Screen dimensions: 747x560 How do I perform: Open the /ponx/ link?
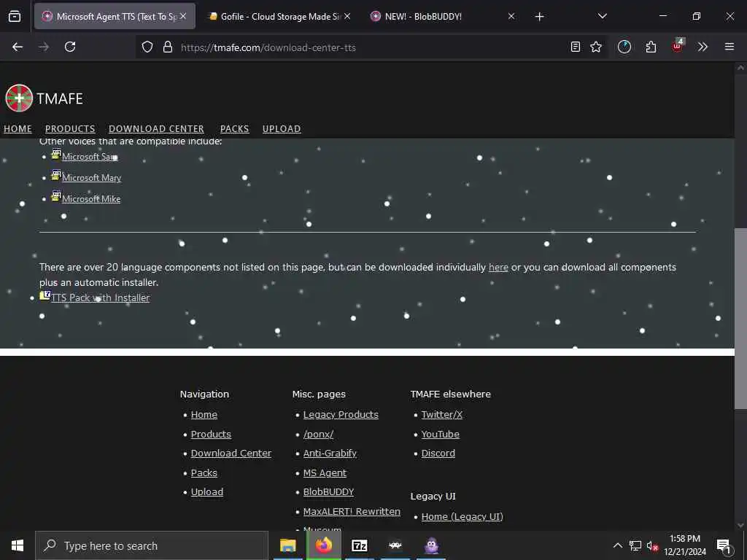tap(318, 435)
